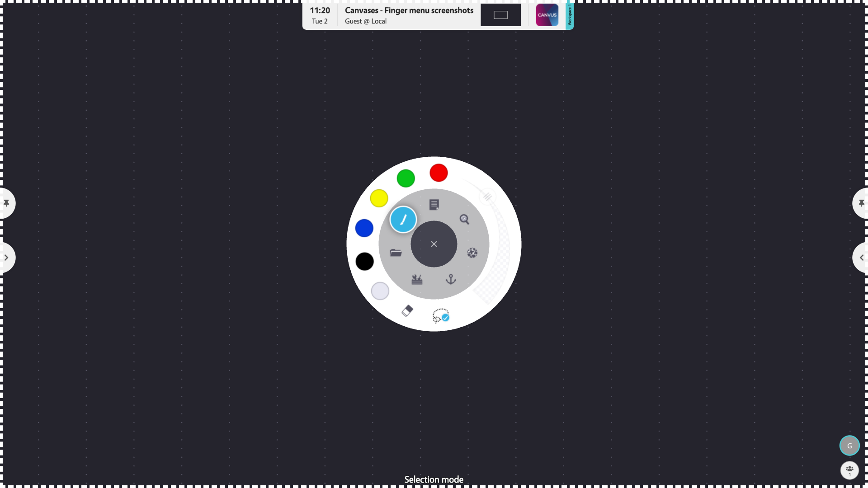Open the folder browser icon
This screenshot has height=488, width=868.
(396, 253)
